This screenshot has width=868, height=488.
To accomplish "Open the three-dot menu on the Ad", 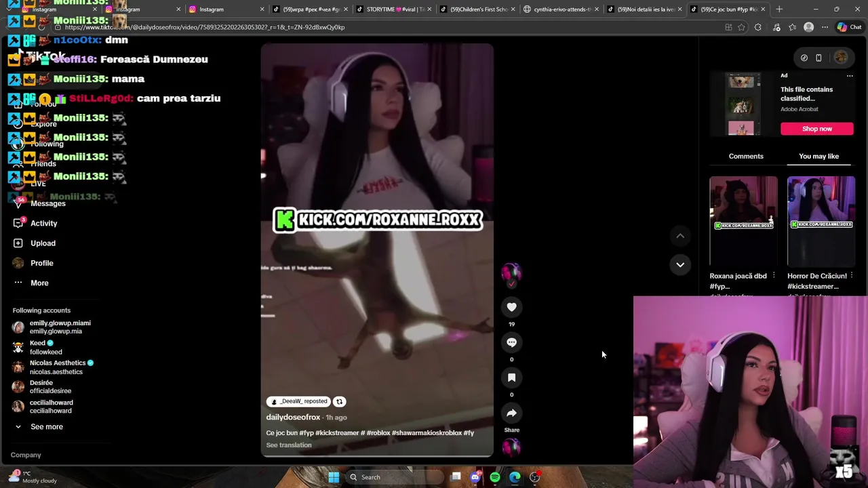I will (x=849, y=76).
